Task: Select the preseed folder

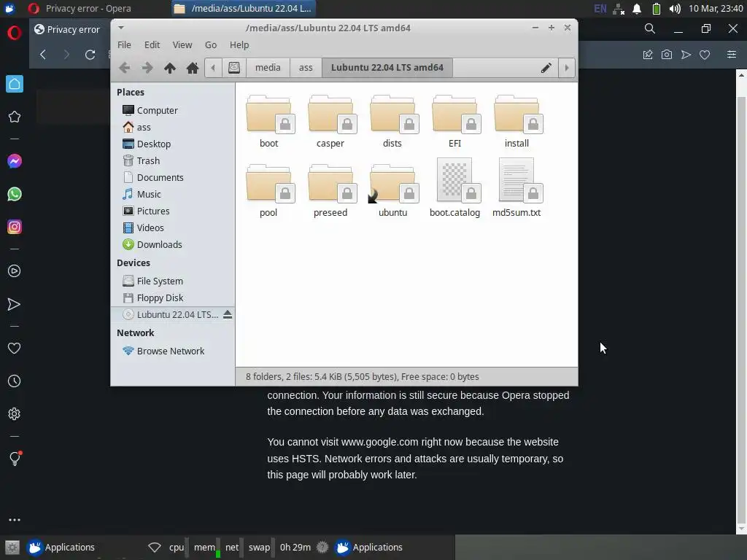Action: coord(330,190)
